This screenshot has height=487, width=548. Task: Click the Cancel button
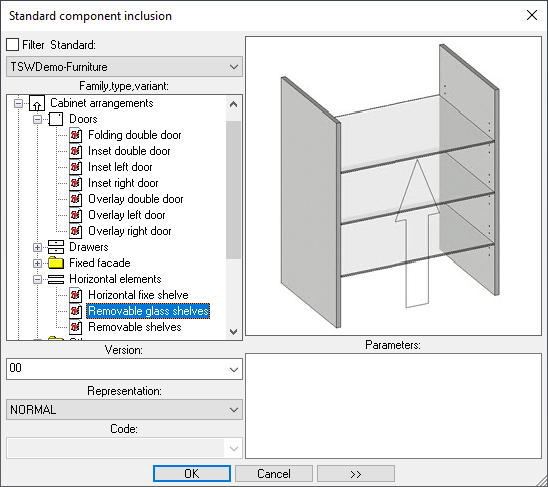tap(274, 474)
